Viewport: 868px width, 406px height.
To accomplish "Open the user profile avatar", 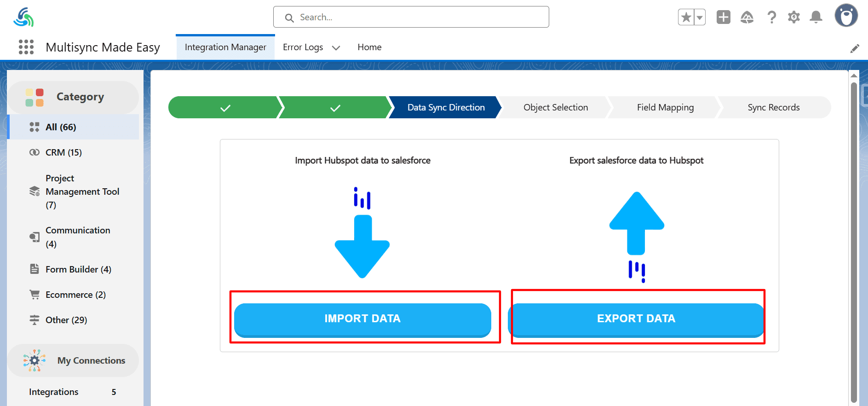I will coord(846,16).
